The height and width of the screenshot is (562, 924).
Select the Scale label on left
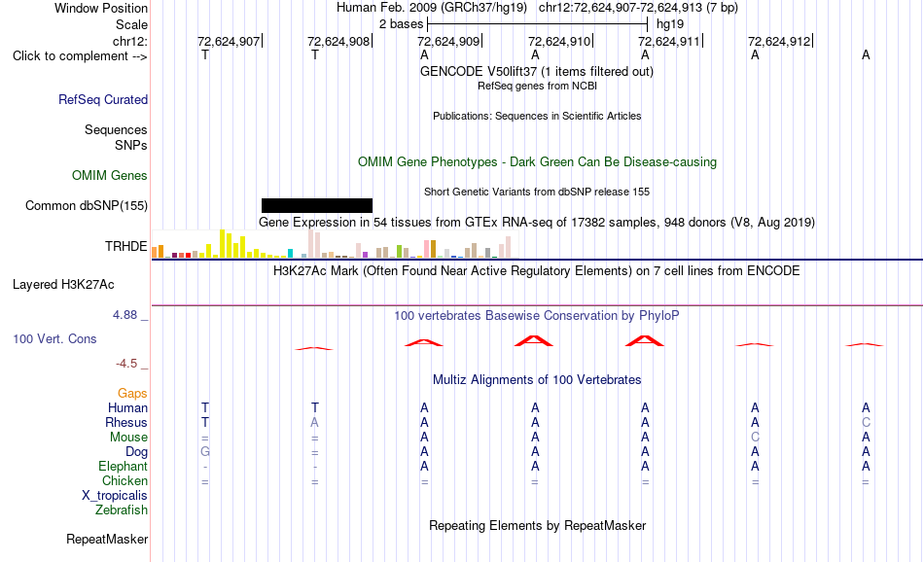coord(131,24)
